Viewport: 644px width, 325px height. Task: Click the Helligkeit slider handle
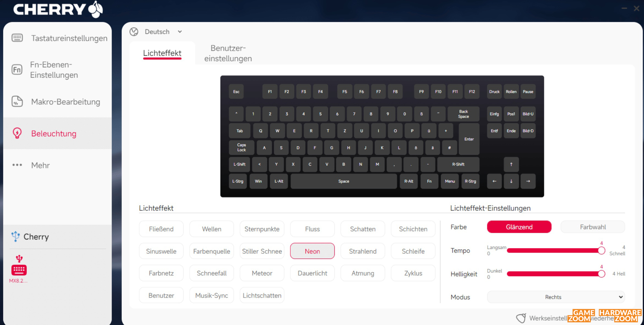pyautogui.click(x=601, y=274)
